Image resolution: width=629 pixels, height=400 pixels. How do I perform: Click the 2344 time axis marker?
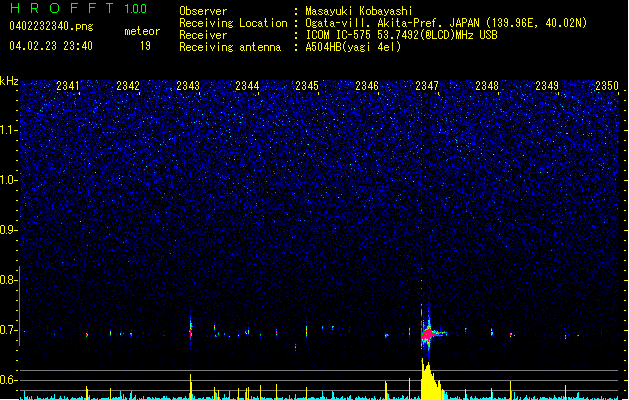coord(247,86)
